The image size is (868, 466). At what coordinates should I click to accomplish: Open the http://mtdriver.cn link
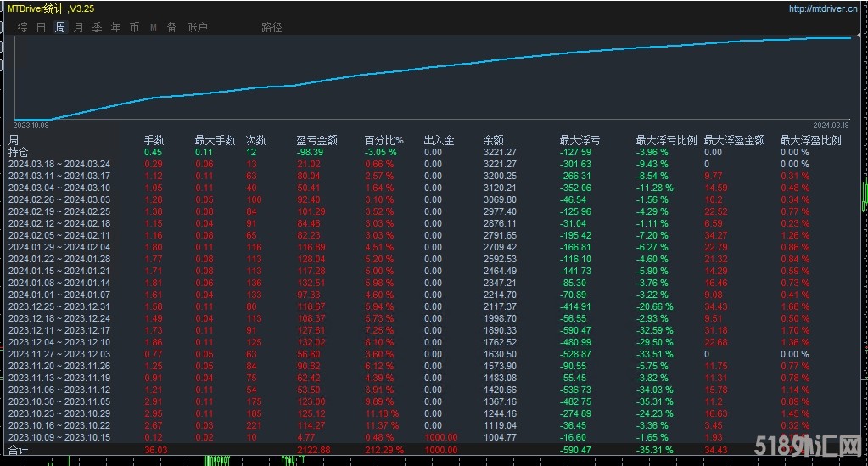(x=822, y=9)
